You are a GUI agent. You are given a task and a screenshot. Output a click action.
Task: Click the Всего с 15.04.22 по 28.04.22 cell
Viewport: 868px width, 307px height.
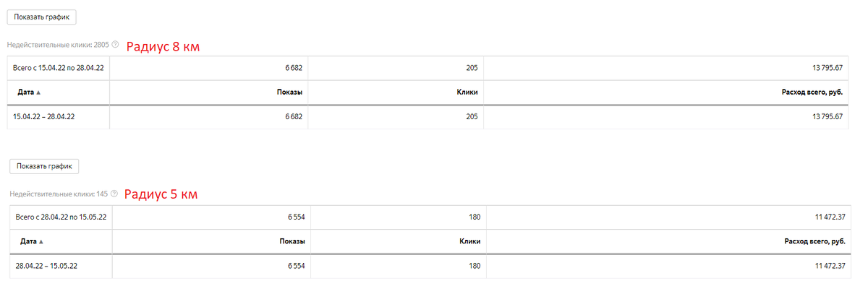click(x=59, y=67)
